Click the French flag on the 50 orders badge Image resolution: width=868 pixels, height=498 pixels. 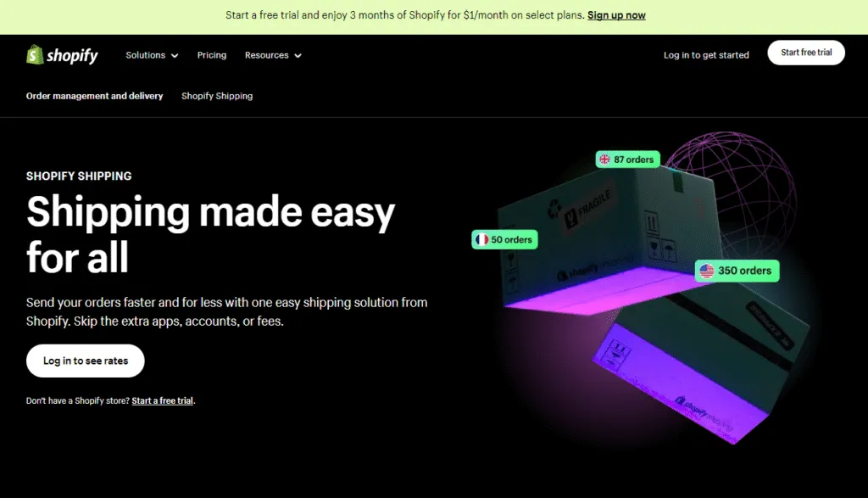coord(481,239)
